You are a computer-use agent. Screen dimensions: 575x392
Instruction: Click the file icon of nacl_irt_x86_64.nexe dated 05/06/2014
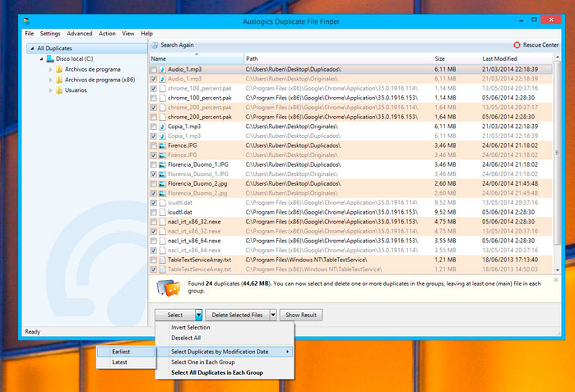point(162,241)
